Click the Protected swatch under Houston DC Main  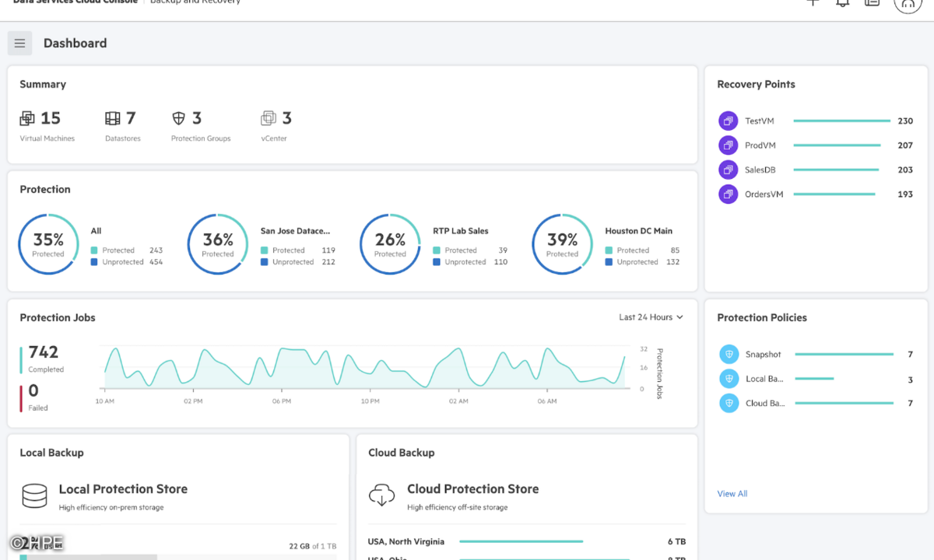pos(609,250)
